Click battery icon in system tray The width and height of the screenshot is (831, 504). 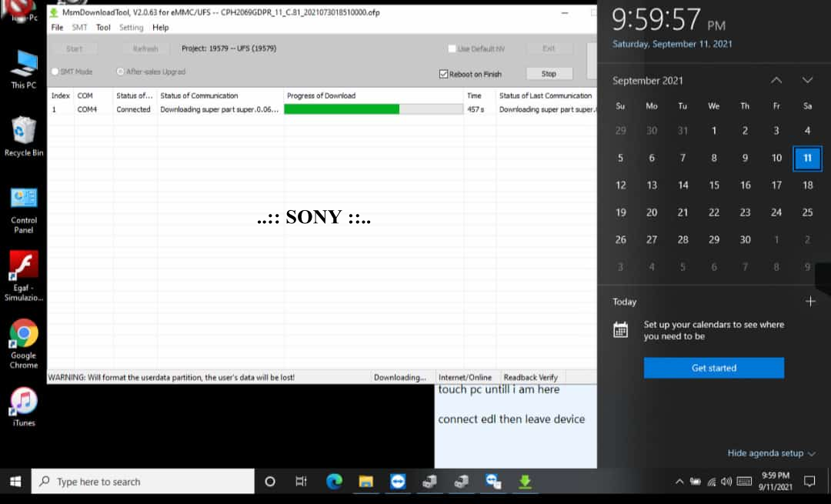[x=696, y=482]
